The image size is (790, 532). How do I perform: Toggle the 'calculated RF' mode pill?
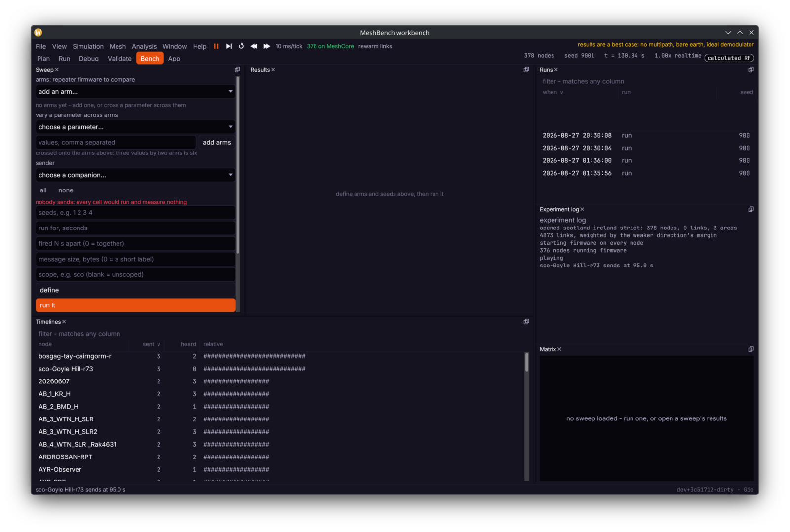pos(729,58)
